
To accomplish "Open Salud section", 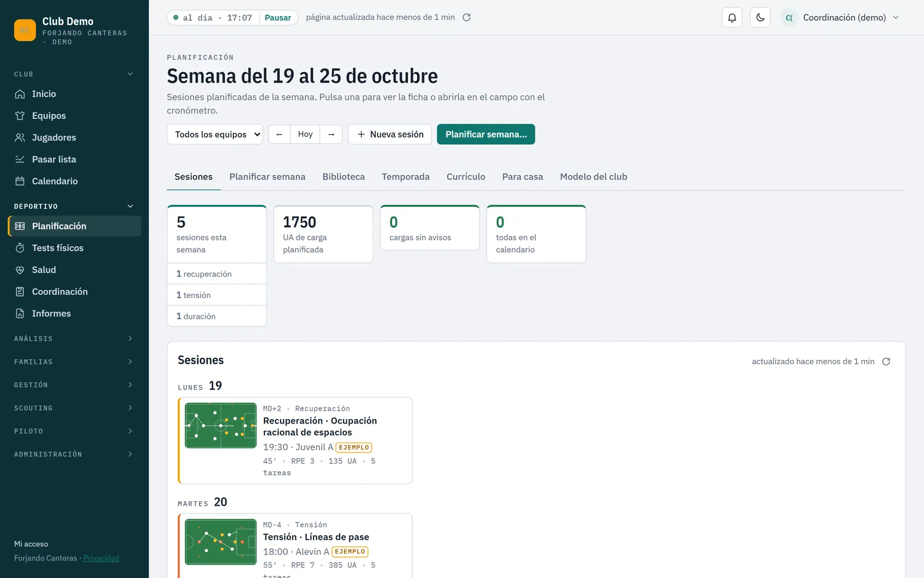I will coord(74,270).
